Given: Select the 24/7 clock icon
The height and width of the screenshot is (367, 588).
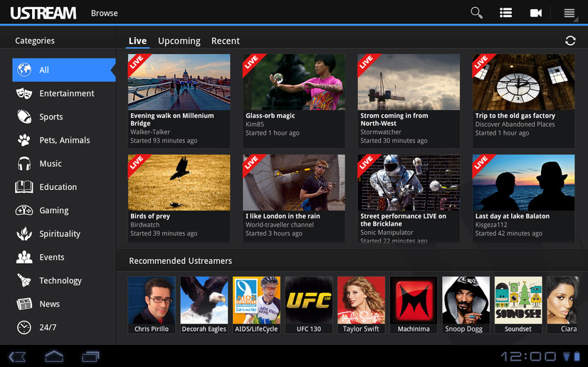Looking at the screenshot, I should pos(24,327).
